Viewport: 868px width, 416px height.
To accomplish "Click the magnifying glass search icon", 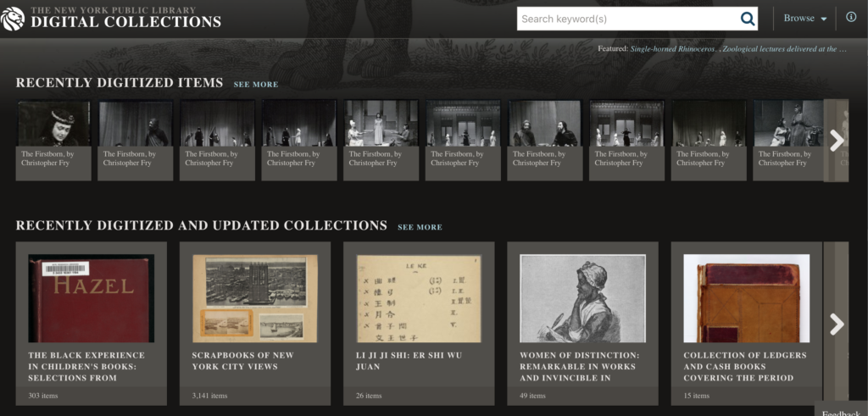I will click(x=748, y=19).
